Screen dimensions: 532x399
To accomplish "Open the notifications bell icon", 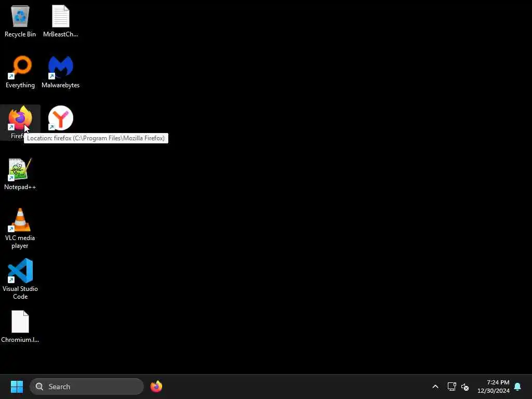I will click(x=518, y=387).
